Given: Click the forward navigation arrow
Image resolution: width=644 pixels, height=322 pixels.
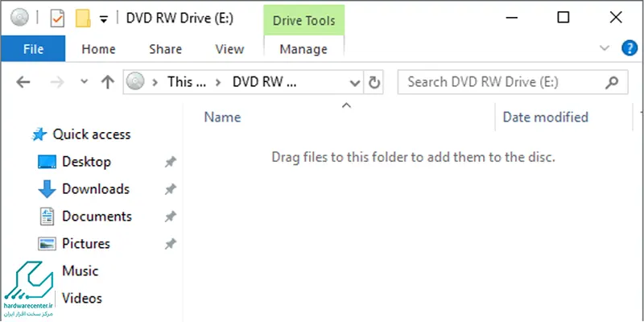Looking at the screenshot, I should tap(56, 81).
